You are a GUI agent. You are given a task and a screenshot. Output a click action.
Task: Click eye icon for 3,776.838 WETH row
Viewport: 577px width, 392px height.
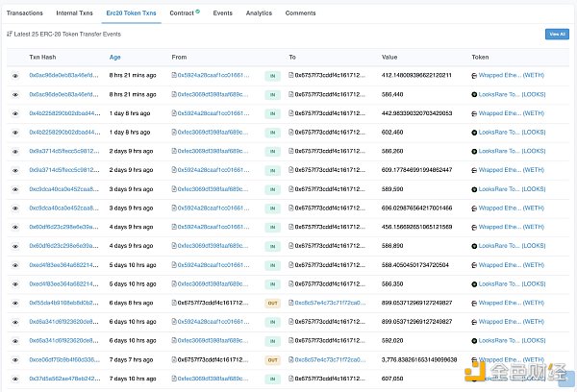point(14,359)
